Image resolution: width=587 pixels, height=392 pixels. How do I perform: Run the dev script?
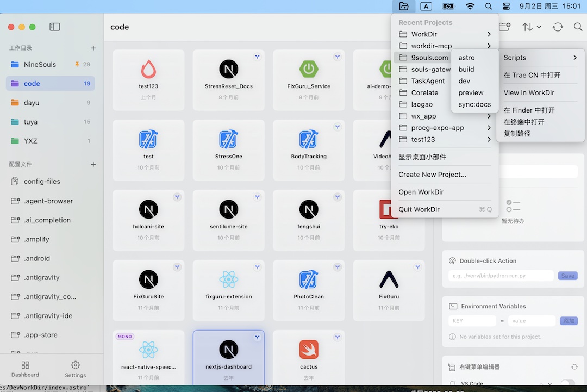pos(474,81)
